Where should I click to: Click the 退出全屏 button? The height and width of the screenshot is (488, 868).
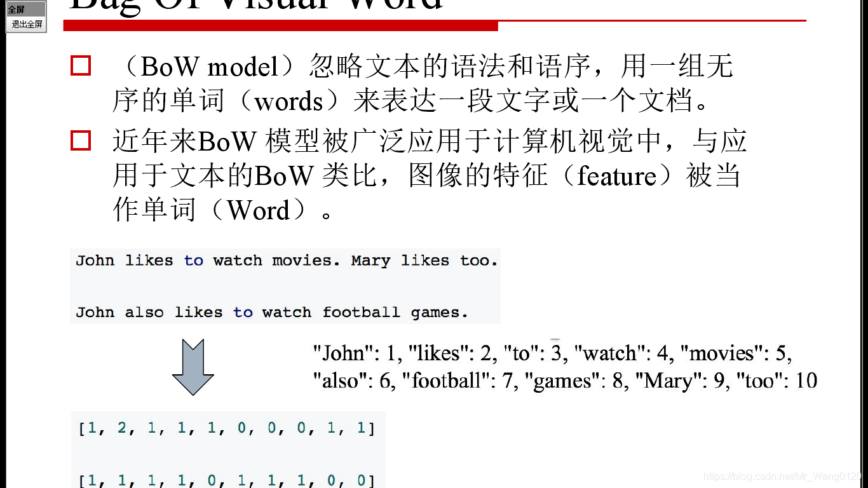pyautogui.click(x=27, y=24)
